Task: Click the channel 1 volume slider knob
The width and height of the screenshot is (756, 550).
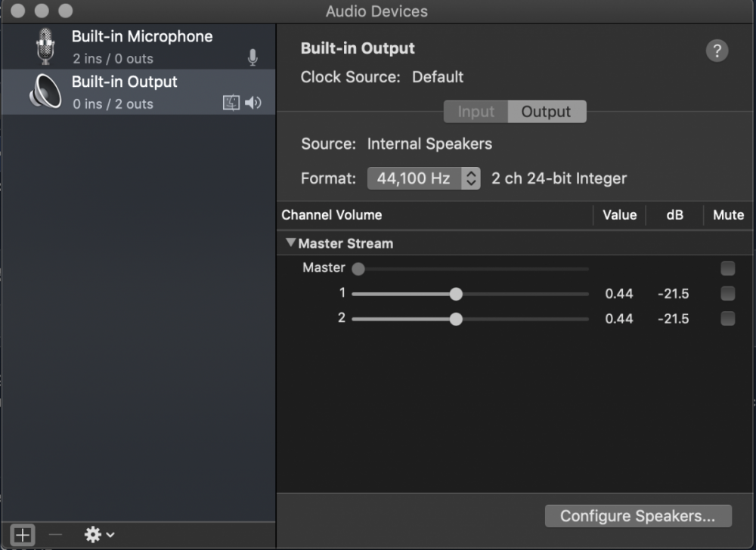Action: [456, 294]
